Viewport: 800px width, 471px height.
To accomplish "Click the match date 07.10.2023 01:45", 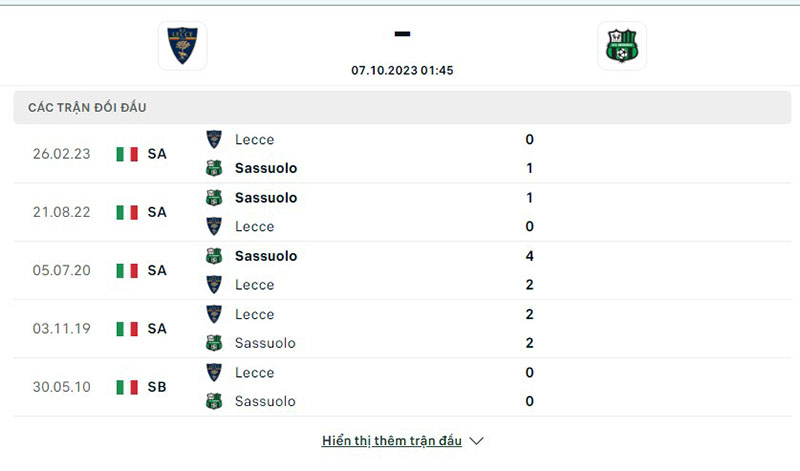I will click(x=402, y=70).
